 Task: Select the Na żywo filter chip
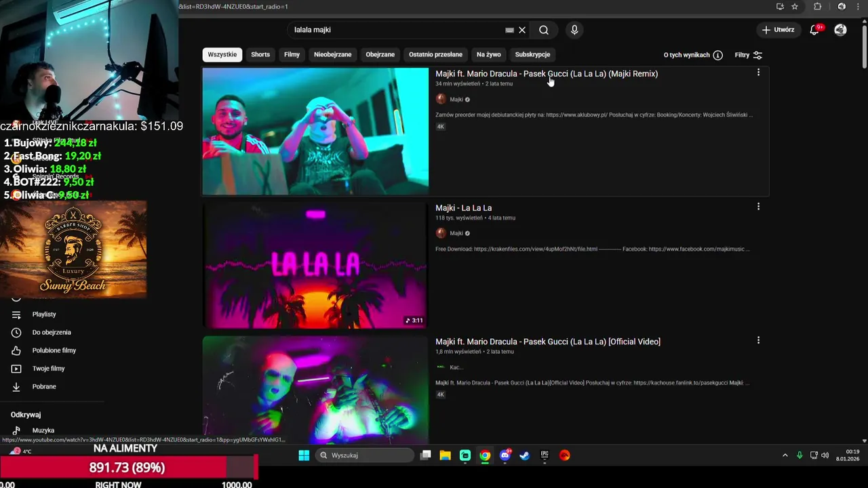(x=488, y=54)
